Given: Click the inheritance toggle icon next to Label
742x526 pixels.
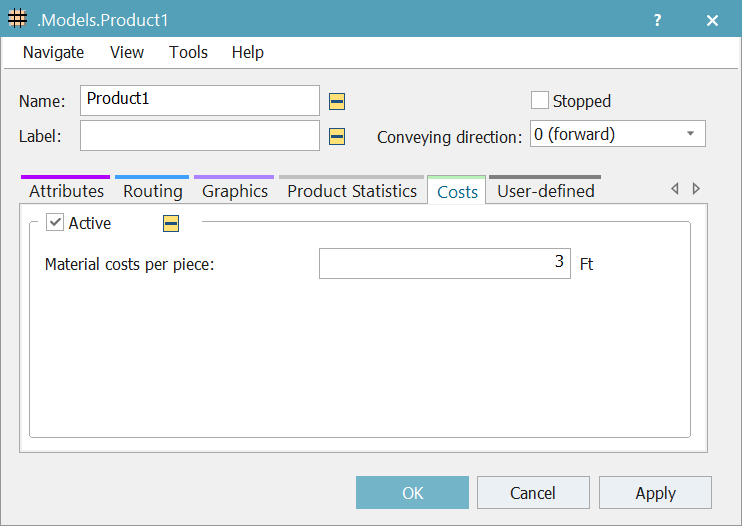Looking at the screenshot, I should (337, 136).
